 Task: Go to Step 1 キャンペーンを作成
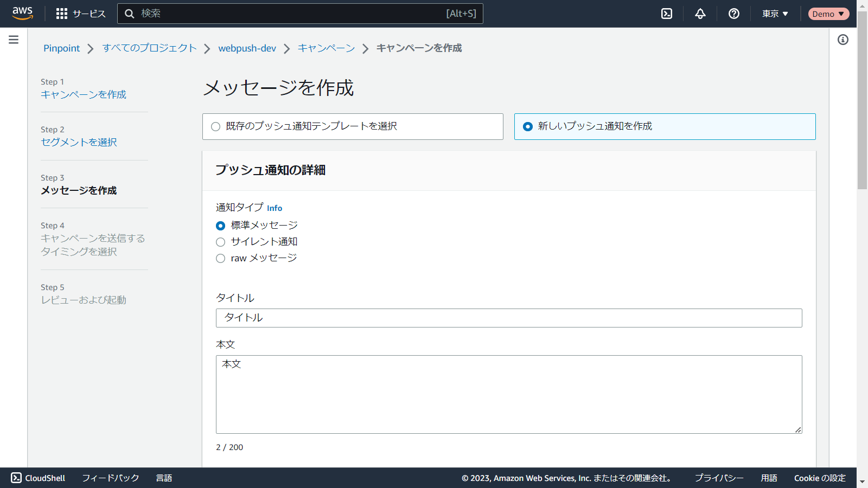tap(84, 94)
